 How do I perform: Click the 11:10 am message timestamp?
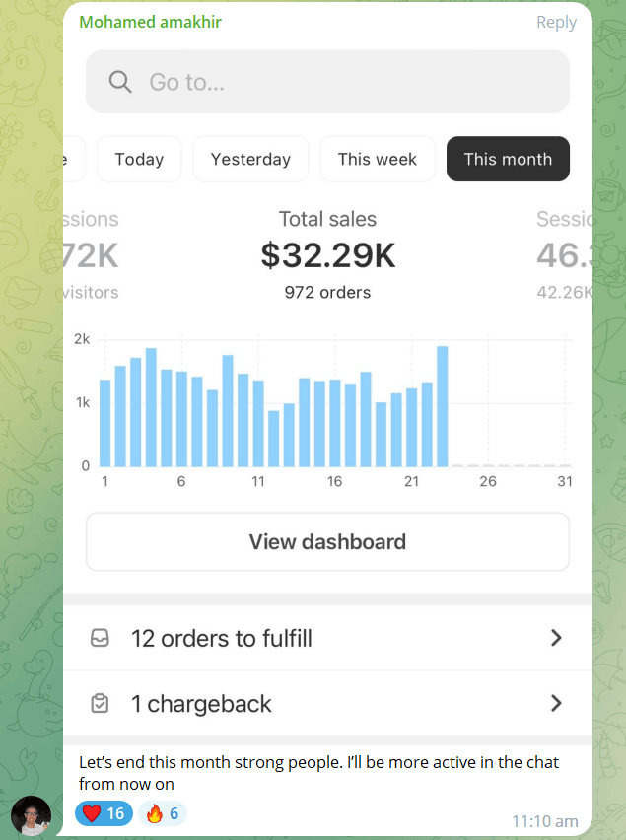pyautogui.click(x=544, y=821)
